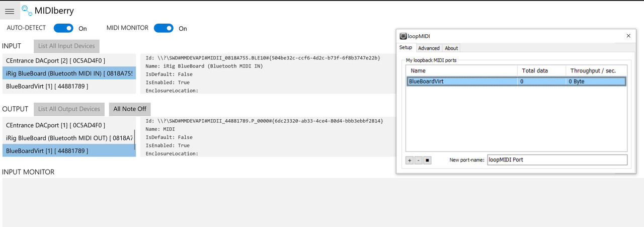The height and width of the screenshot is (227, 644).
Task: Click the input device Id detail line
Action: [263, 58]
